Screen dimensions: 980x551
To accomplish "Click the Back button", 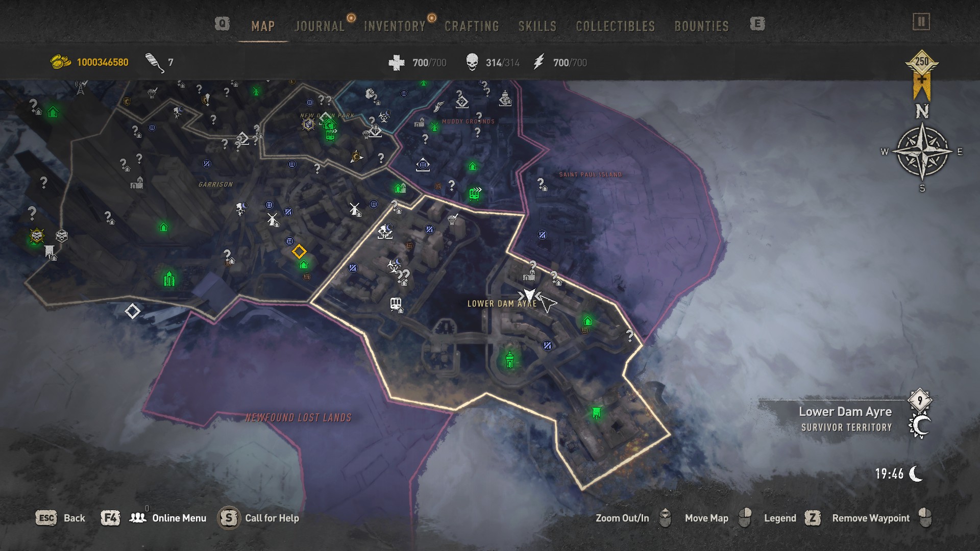I will click(x=60, y=518).
